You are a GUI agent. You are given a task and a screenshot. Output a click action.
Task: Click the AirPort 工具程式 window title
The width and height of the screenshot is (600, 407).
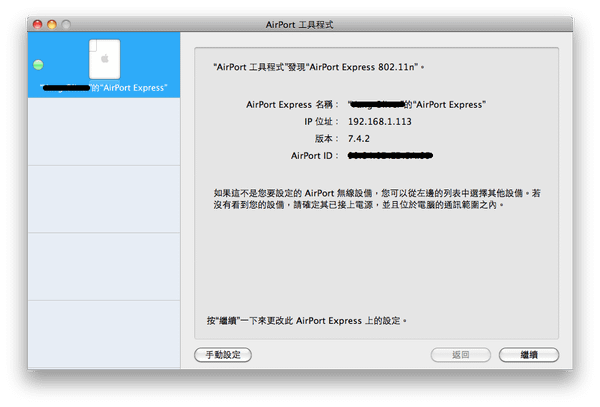[300, 24]
